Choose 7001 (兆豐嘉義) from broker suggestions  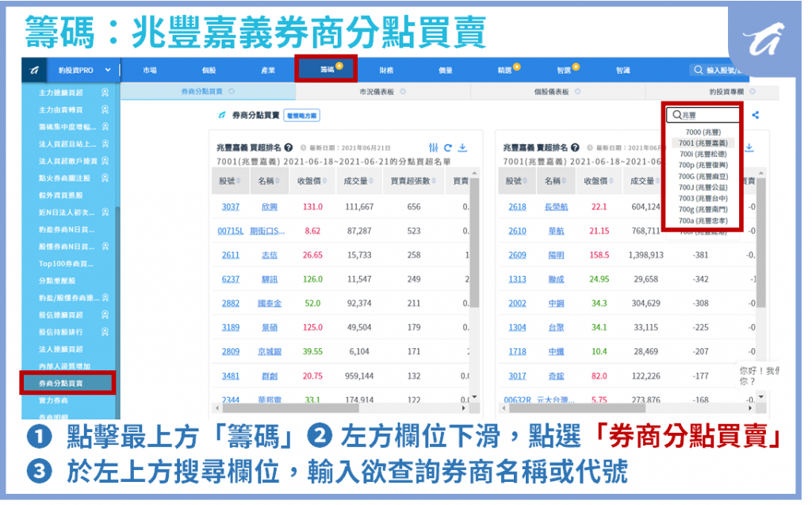703,143
